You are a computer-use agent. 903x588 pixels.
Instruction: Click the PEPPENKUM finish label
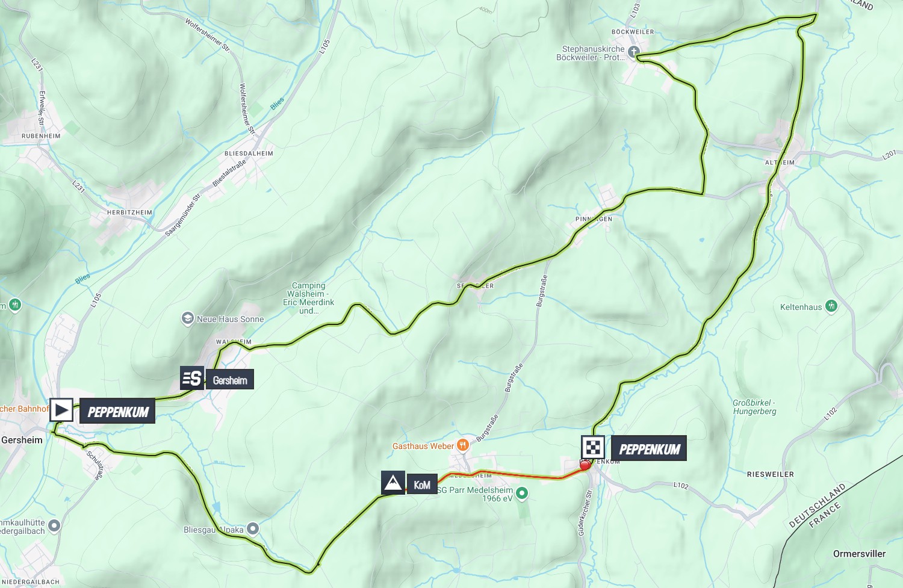tap(650, 449)
